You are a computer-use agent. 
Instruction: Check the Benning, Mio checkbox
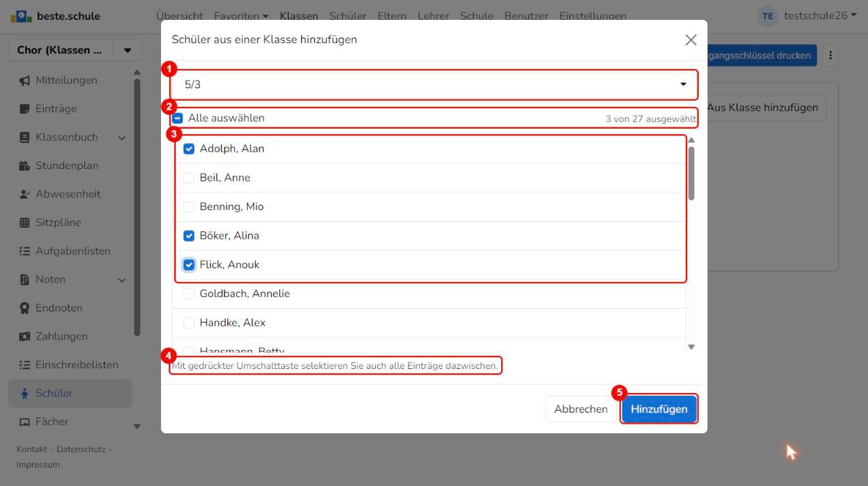point(190,207)
